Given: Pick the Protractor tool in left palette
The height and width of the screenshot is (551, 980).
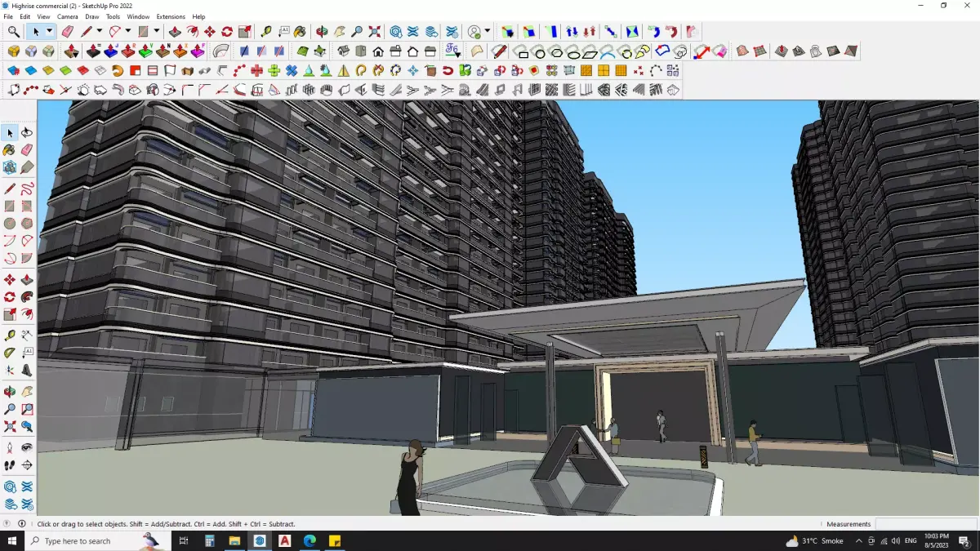Looking at the screenshot, I should pyautogui.click(x=10, y=353).
